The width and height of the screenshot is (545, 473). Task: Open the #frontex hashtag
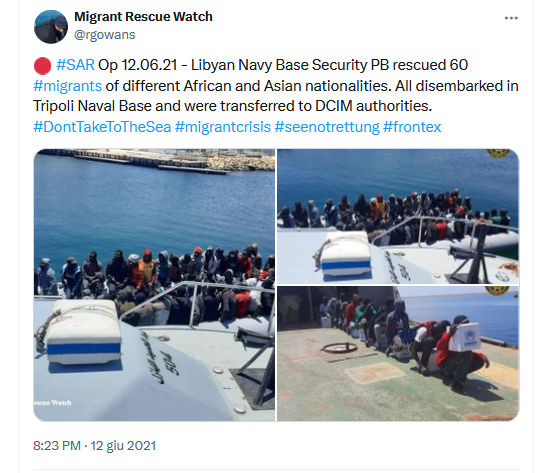pos(412,127)
